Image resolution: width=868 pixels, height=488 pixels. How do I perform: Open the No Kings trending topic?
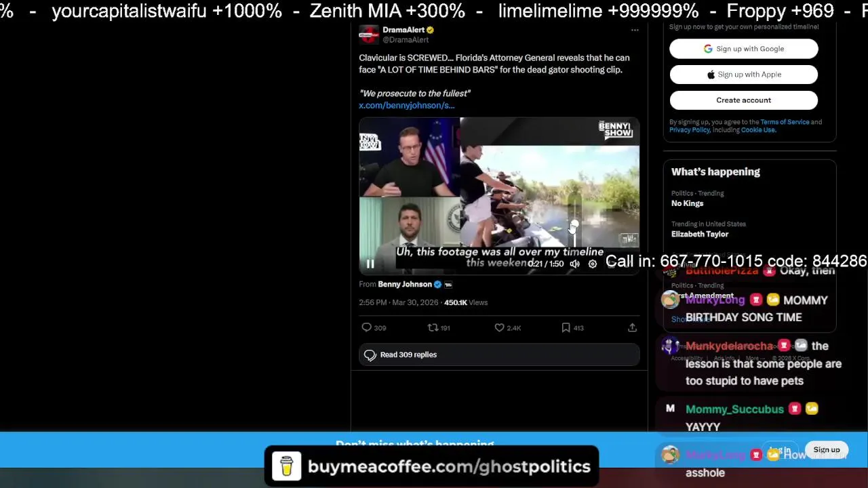pyautogui.click(x=688, y=203)
